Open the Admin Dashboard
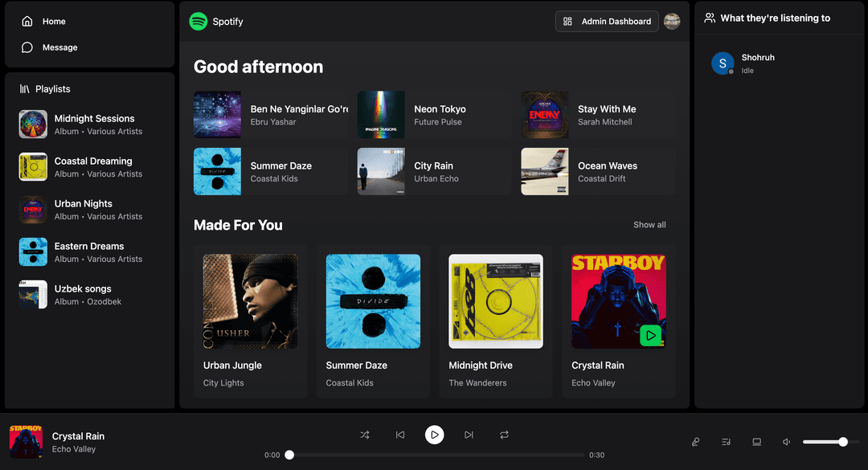This screenshot has width=868, height=470. point(607,21)
